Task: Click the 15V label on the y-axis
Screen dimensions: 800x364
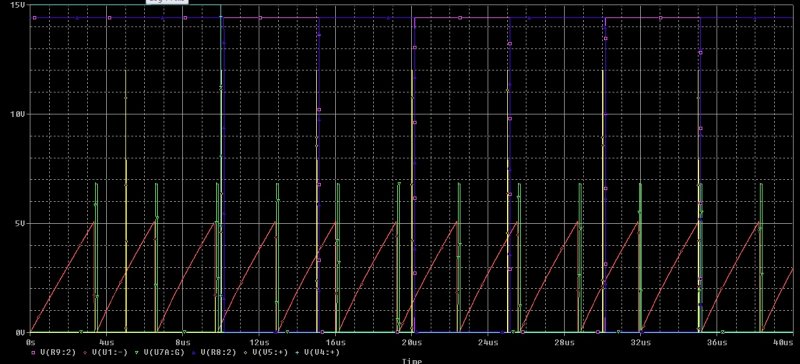Action: [x=17, y=5]
